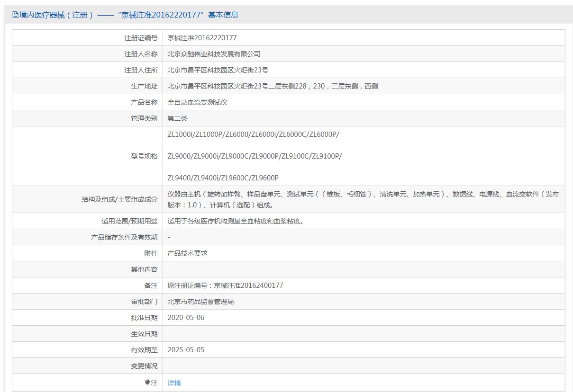The image size is (573, 392).
Task: Click the model line starting with ZL1000i
Action: point(253,134)
